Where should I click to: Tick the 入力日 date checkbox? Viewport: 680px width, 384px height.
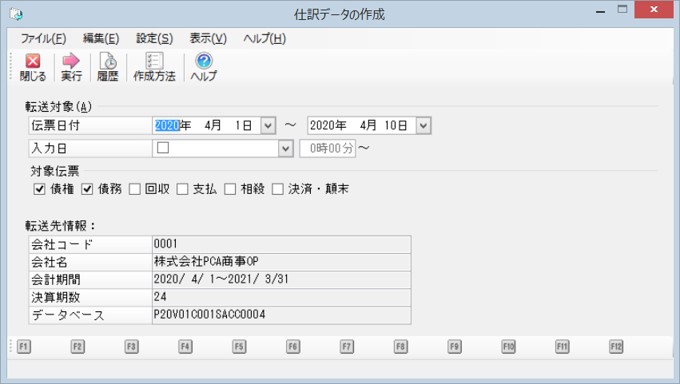pyautogui.click(x=163, y=148)
